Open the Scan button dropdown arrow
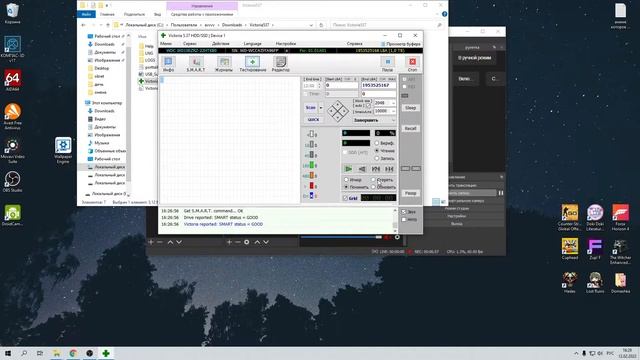Viewport: 640px width, 360px height. [321, 108]
